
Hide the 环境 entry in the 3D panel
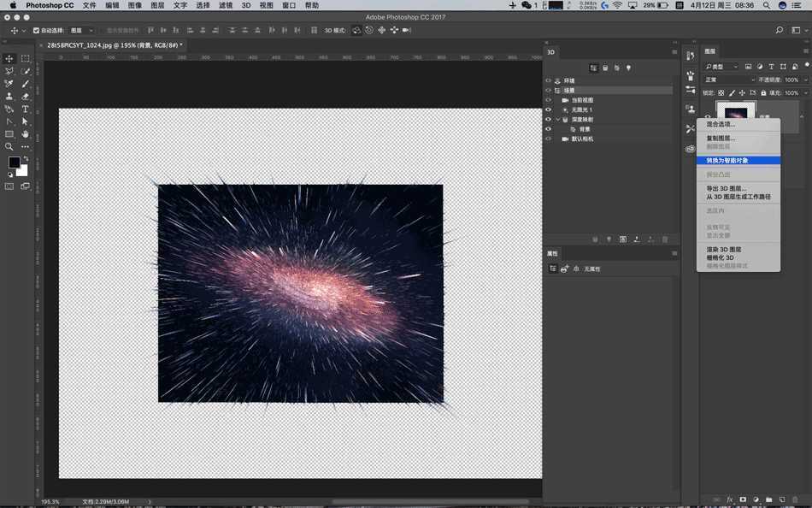(x=548, y=80)
